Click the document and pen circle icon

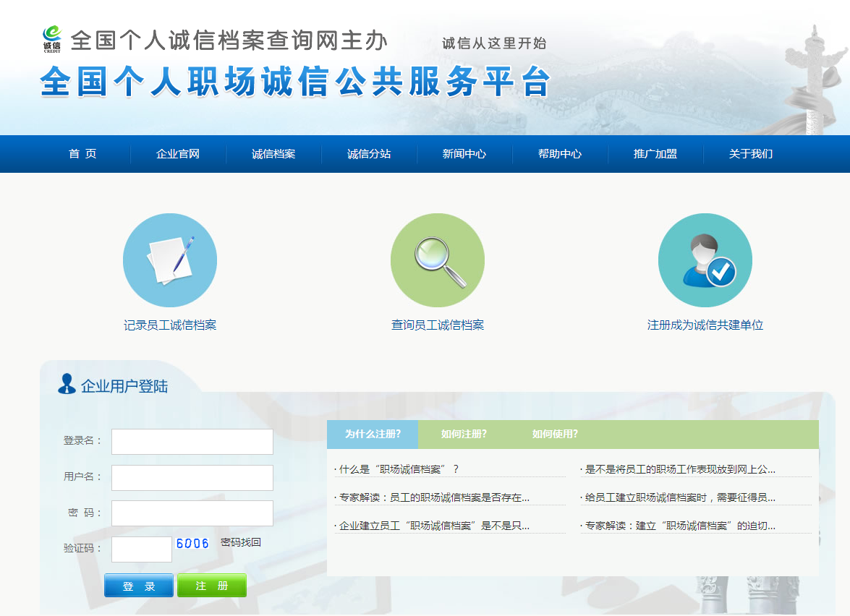coord(170,260)
